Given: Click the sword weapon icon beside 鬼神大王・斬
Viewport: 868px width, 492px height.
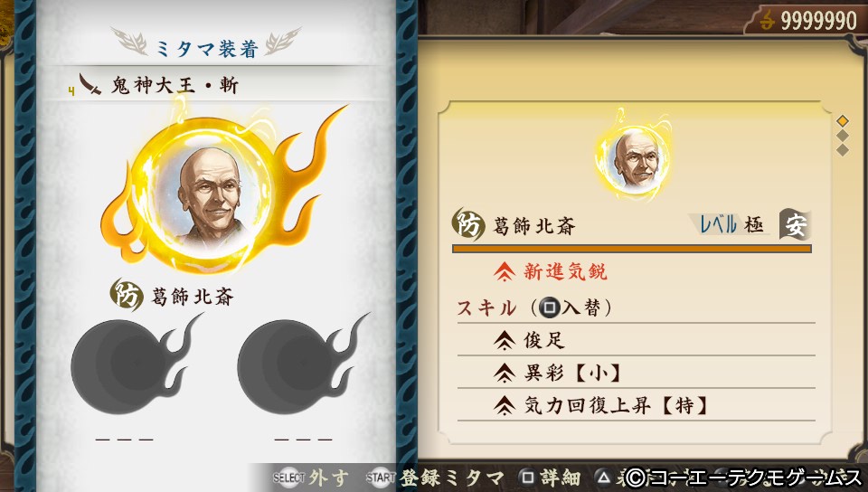Looking at the screenshot, I should 90,84.
